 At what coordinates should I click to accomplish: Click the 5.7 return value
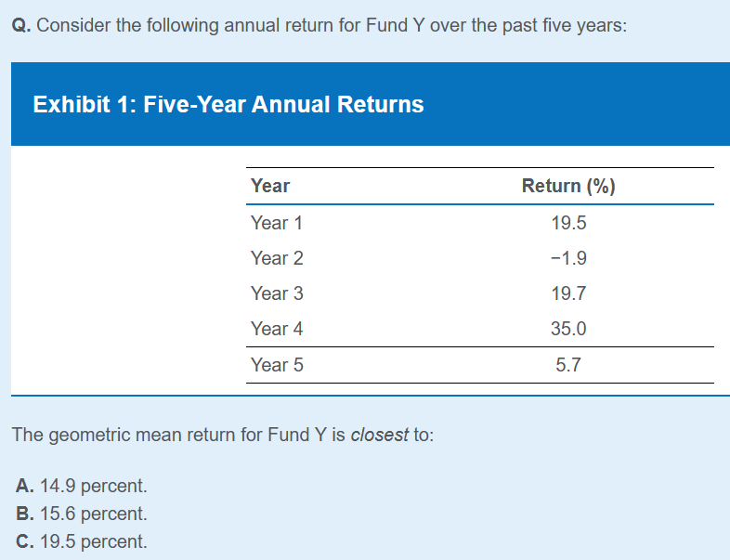[568, 365]
